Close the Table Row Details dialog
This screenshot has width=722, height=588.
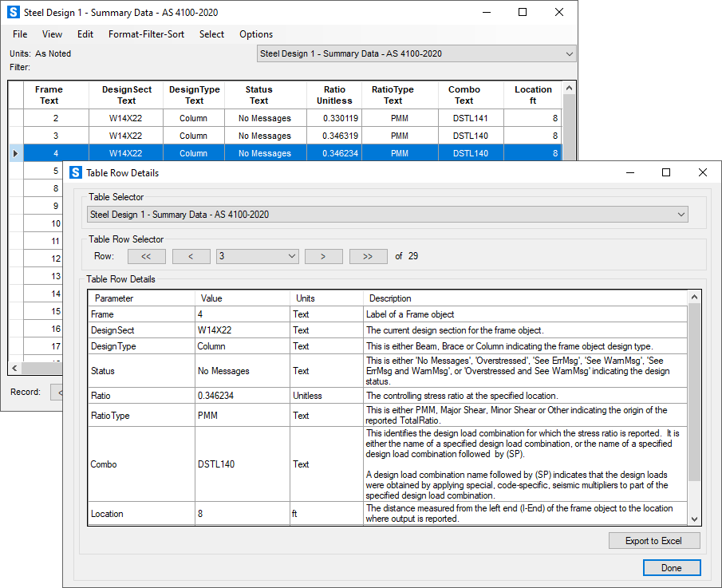(702, 173)
